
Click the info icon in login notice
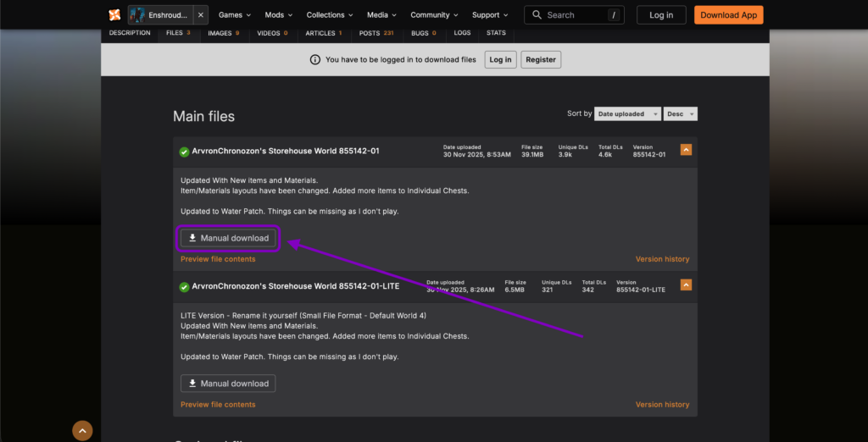[315, 60]
